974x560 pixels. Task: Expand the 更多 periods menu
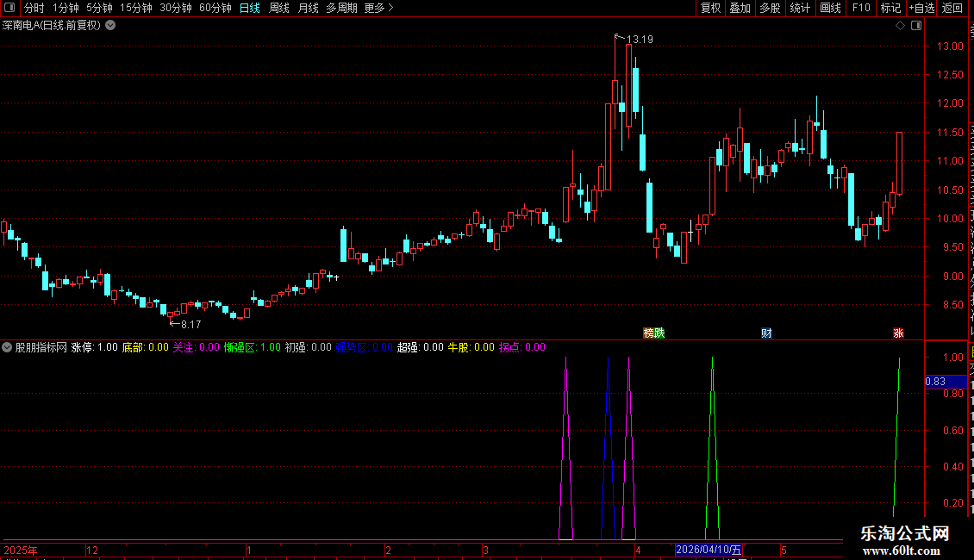(x=379, y=8)
